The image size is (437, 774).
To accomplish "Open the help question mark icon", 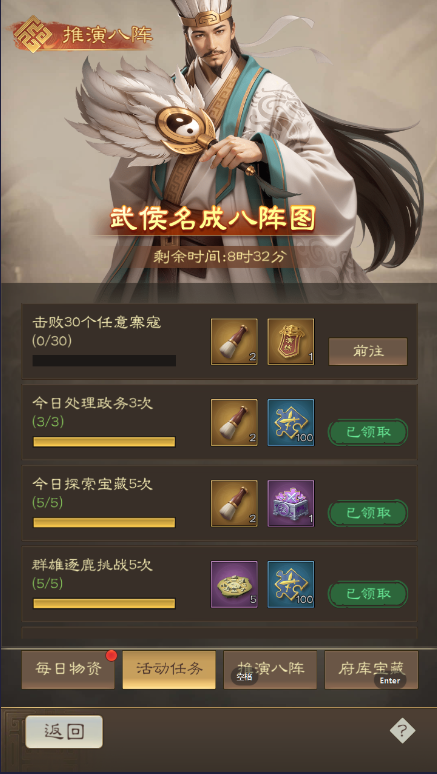I will click(402, 731).
